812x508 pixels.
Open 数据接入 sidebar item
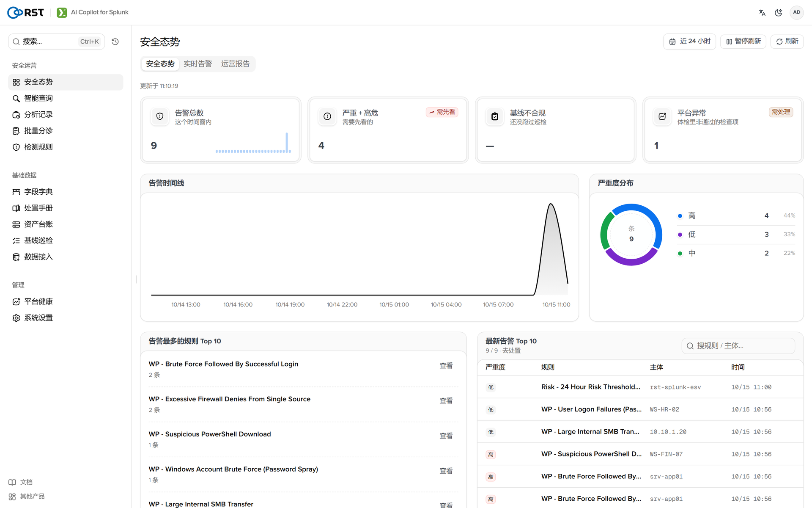point(66,257)
